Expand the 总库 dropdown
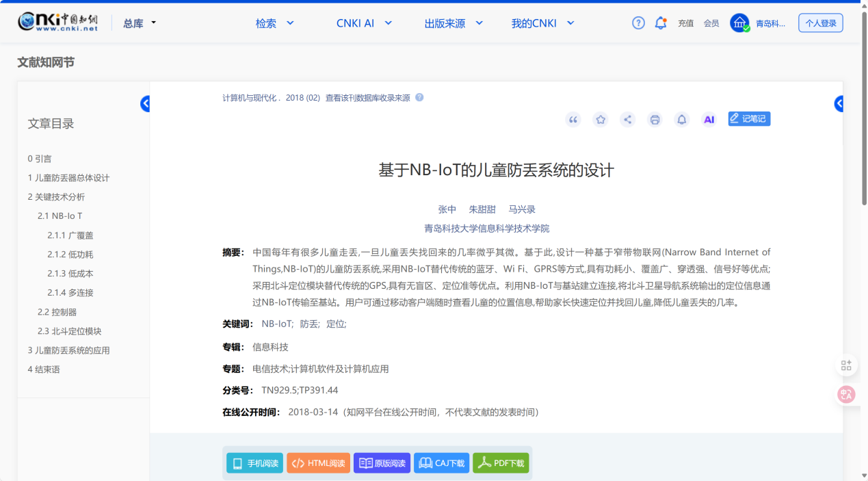Screen dimensions: 868x481 [140, 23]
